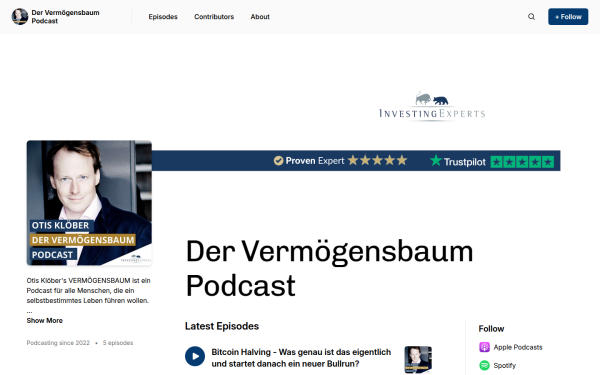Click the header podcast avatar logo

pos(20,17)
